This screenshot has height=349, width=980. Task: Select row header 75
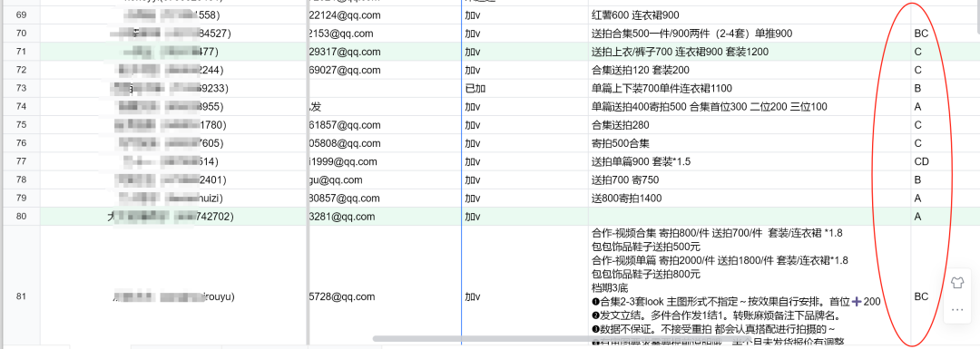coord(20,125)
